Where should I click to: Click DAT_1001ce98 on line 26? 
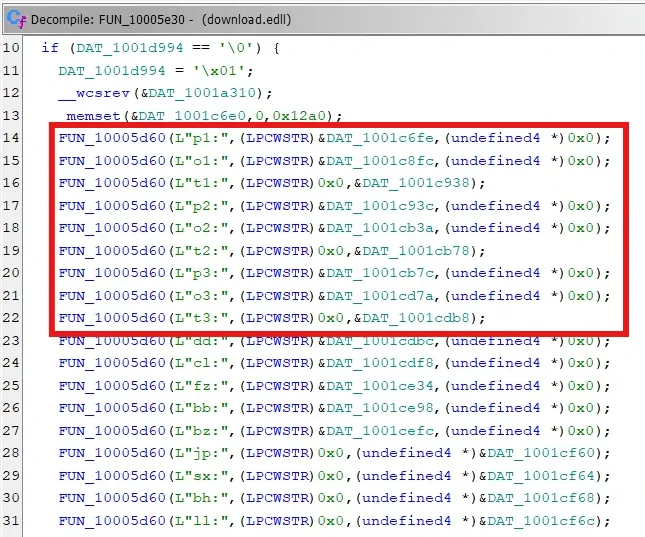[380, 408]
